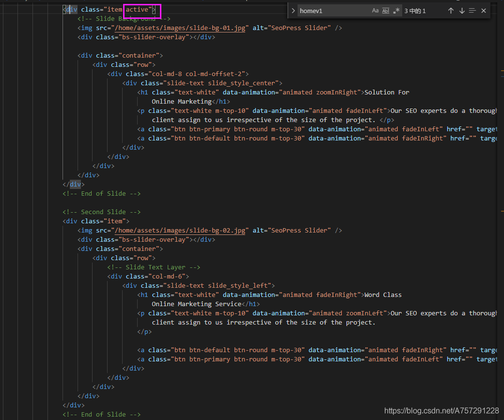
Task: Click the homev1 search input field
Action: click(334, 11)
